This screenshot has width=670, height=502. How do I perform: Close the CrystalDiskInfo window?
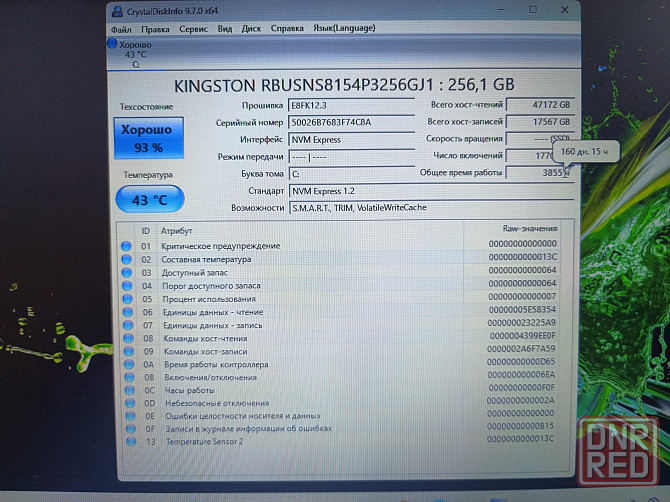coord(564,9)
